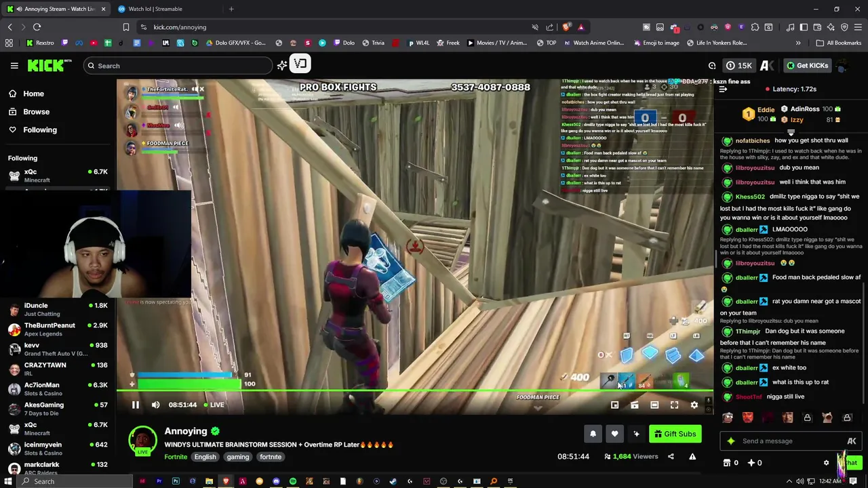Click the Gift Subs button
The image size is (868, 488).
pyautogui.click(x=675, y=434)
